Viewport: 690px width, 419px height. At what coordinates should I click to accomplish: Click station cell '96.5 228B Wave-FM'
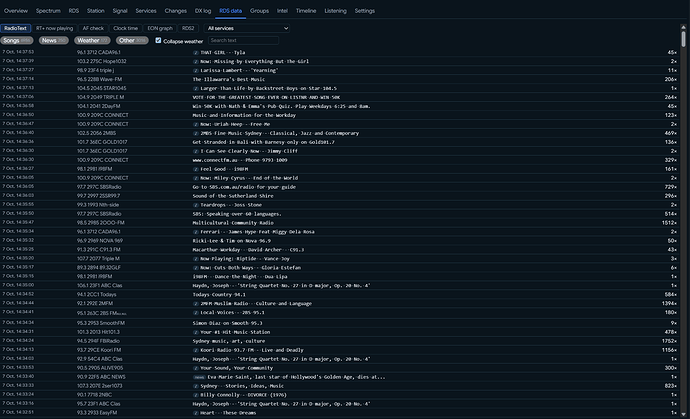99,80
